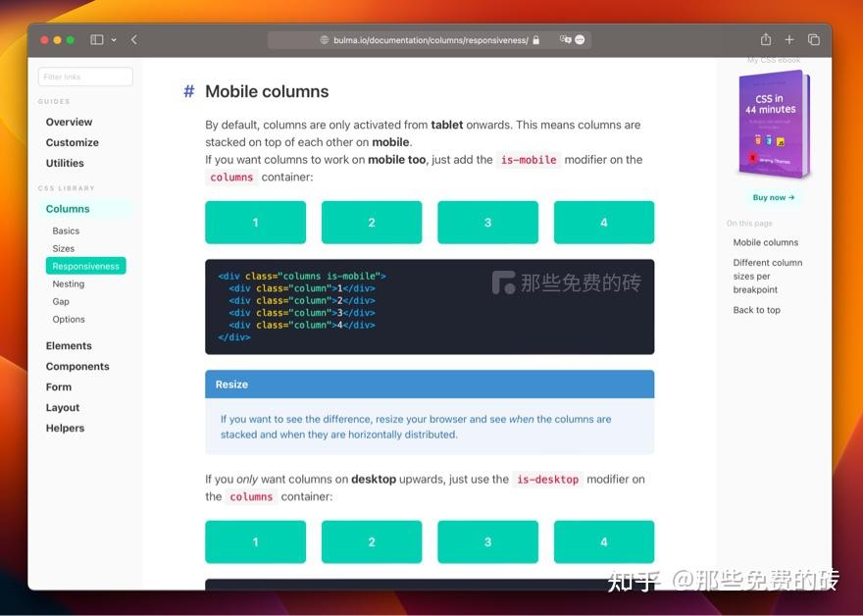Select the highlighted Responsiveness sidebar item
Screen dimensions: 863x616
coord(85,265)
